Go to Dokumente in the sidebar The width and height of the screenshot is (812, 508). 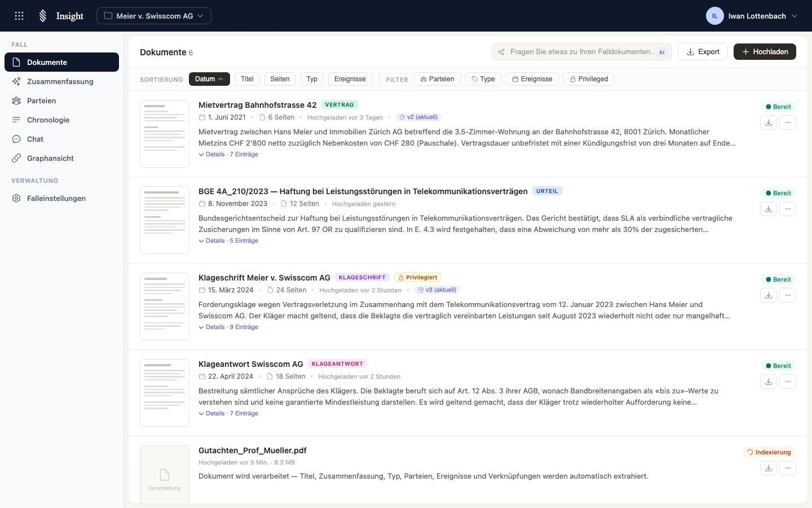(x=61, y=62)
